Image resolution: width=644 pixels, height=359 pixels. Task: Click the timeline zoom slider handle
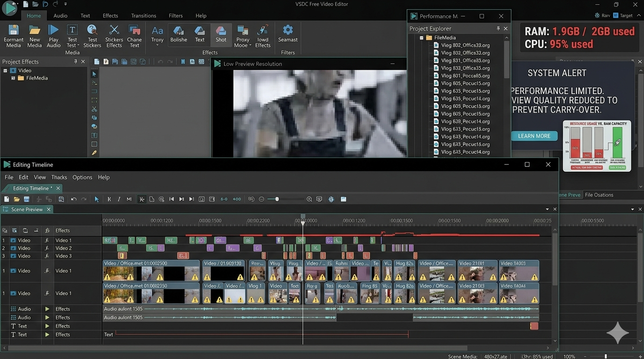pos(277,199)
